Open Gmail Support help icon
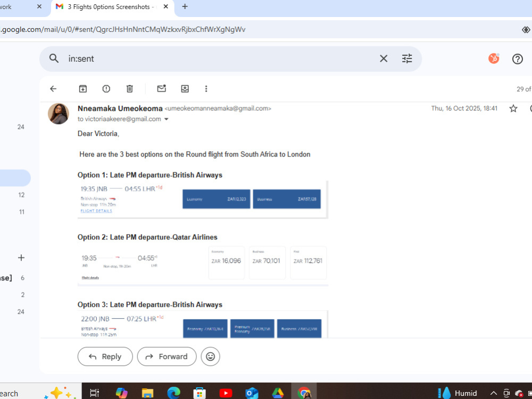The height and width of the screenshot is (399, 532). 518,59
